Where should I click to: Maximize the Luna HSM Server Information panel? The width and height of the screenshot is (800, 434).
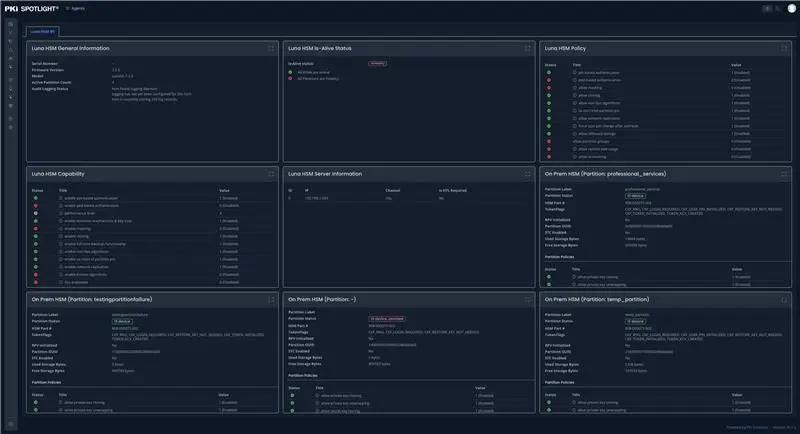tap(528, 174)
